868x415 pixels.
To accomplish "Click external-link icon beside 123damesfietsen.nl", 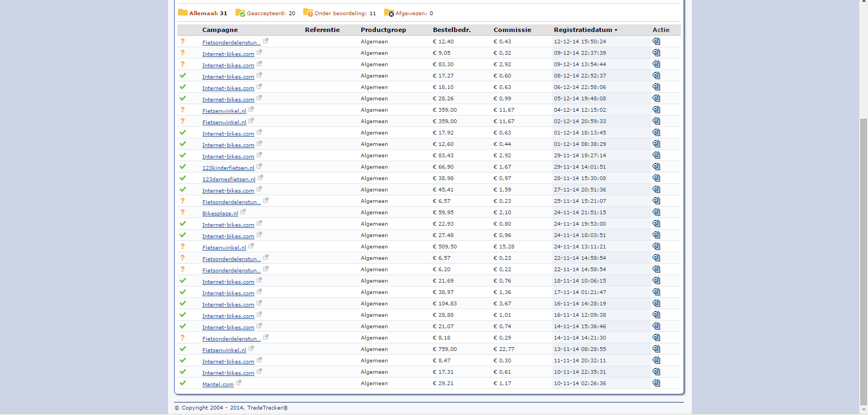I will (x=260, y=177).
